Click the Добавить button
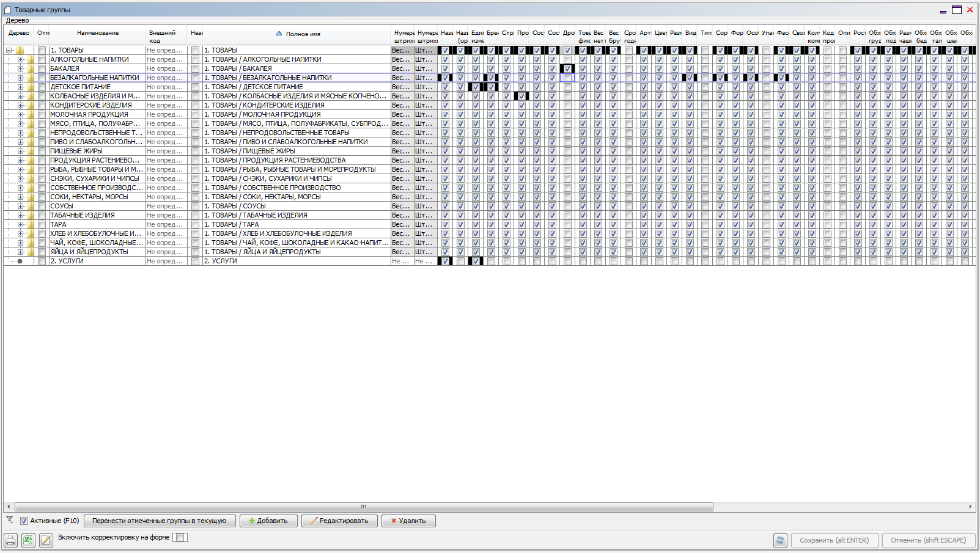The image size is (980, 553). click(268, 521)
